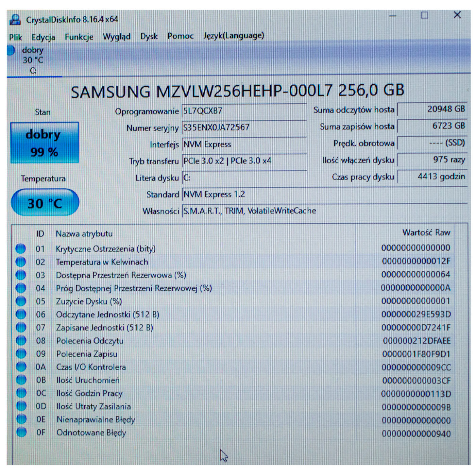
Task: Click the Oprogramowanie field 5L7QCXB7
Action: click(244, 111)
